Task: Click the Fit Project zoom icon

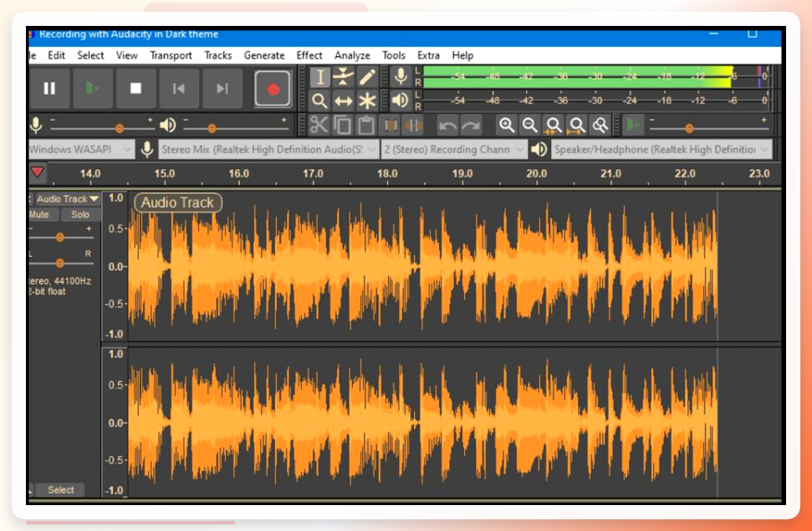Action: tap(576, 125)
